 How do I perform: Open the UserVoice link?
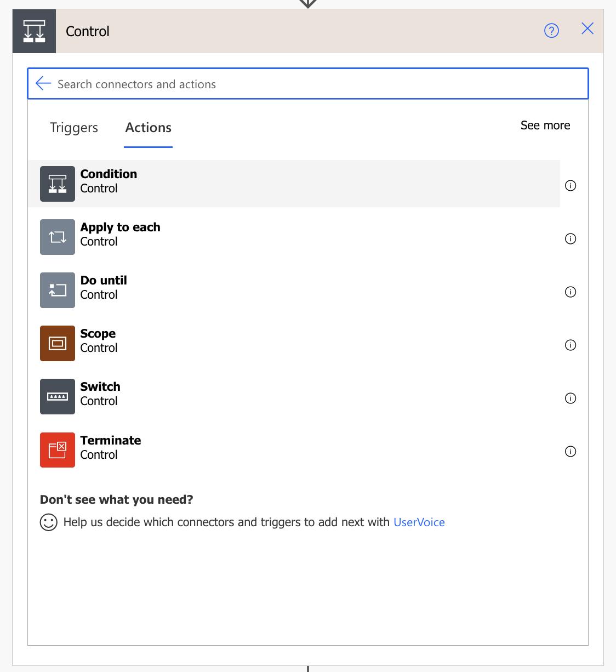pyautogui.click(x=419, y=522)
